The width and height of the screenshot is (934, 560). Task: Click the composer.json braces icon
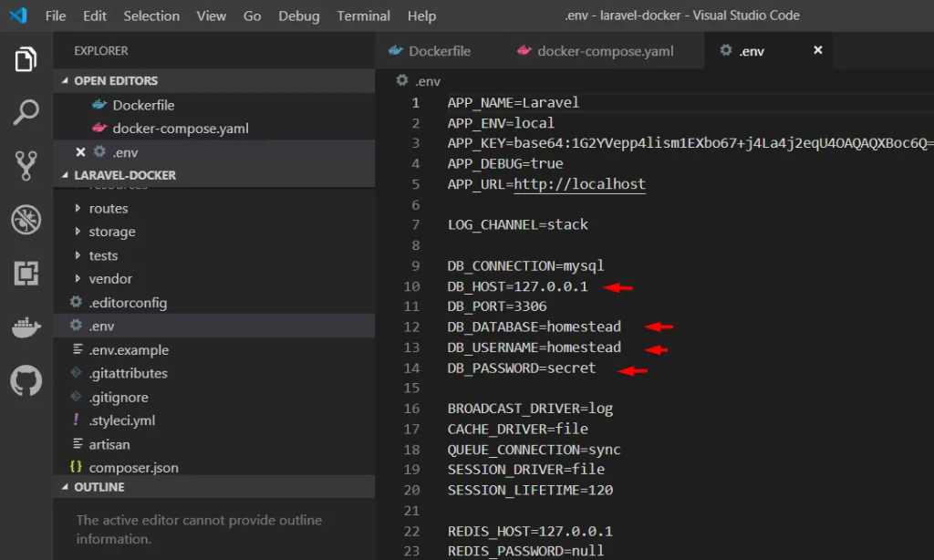tap(76, 467)
